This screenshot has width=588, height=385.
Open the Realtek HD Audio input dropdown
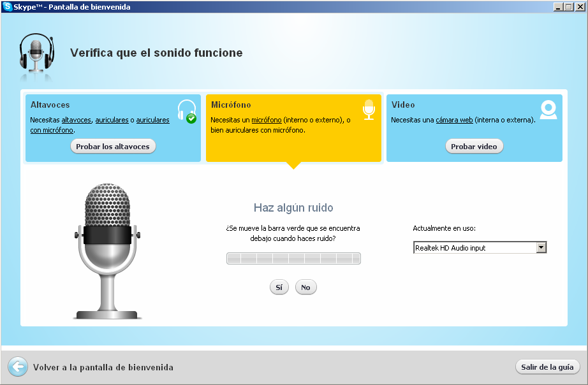pyautogui.click(x=480, y=247)
